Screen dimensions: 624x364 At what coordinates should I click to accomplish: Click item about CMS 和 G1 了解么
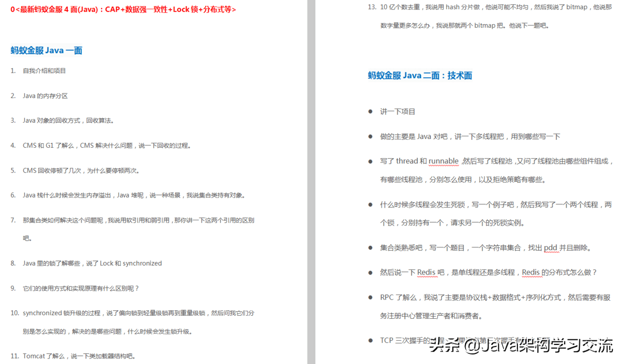coord(107,146)
